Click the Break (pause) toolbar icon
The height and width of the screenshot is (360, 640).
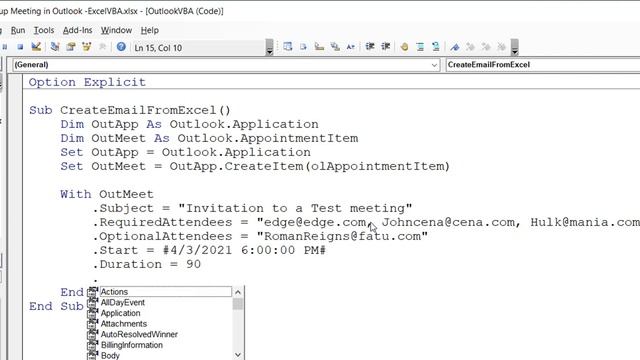4,47
